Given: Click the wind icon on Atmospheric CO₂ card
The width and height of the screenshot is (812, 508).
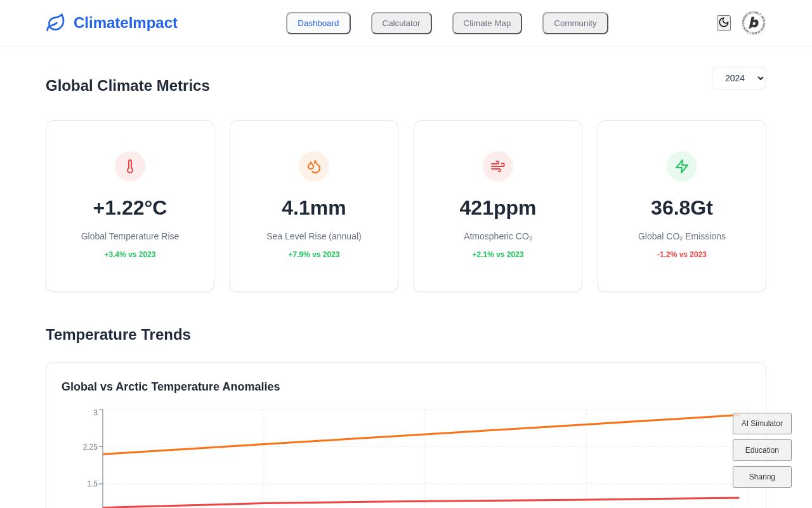Looking at the screenshot, I should [498, 166].
